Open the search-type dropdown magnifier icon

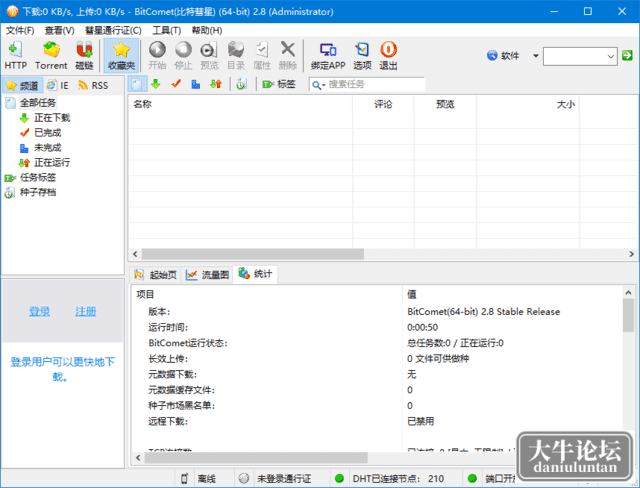[318, 85]
